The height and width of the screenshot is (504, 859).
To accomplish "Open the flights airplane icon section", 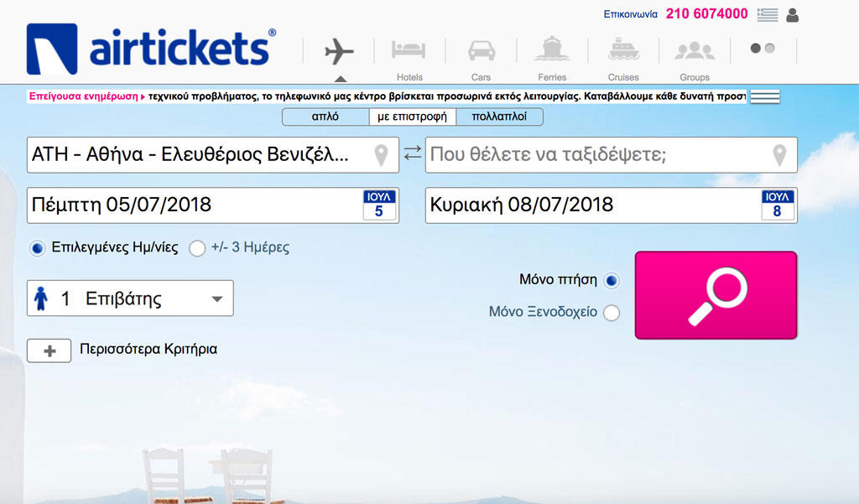I will 339,51.
